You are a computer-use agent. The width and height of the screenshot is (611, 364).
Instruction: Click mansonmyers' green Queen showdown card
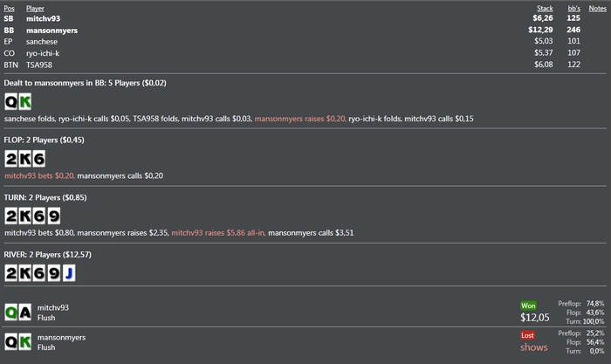pos(11,341)
